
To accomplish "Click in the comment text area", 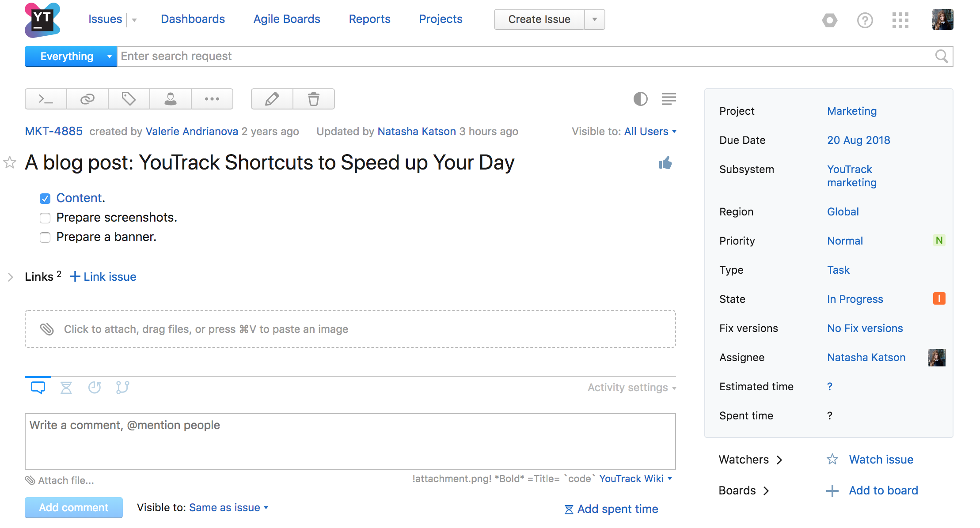I will tap(350, 441).
